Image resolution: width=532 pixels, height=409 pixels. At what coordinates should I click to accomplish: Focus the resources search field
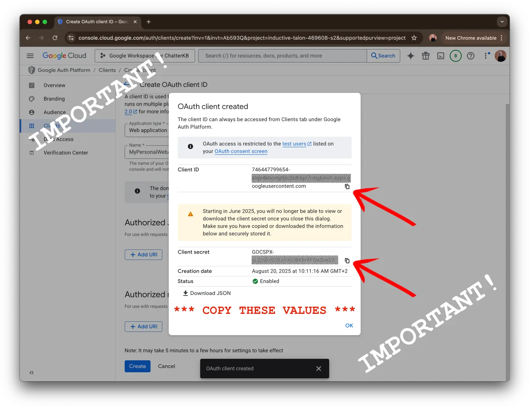point(283,56)
